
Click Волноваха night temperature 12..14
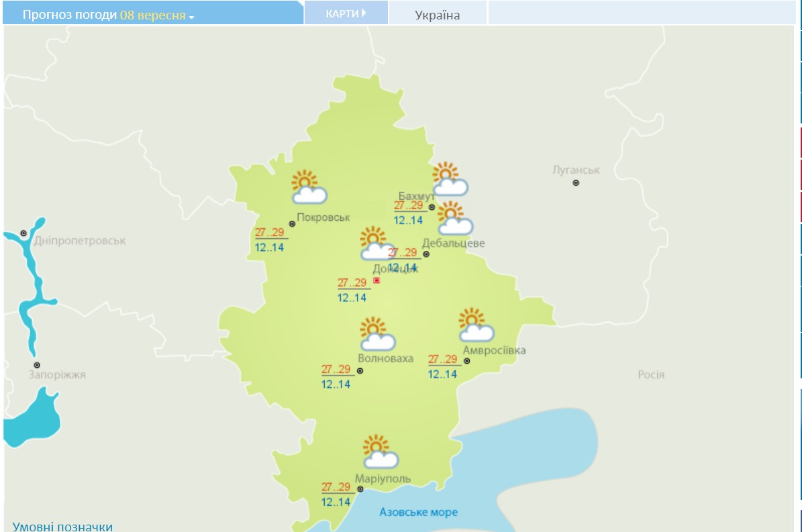tap(336, 384)
